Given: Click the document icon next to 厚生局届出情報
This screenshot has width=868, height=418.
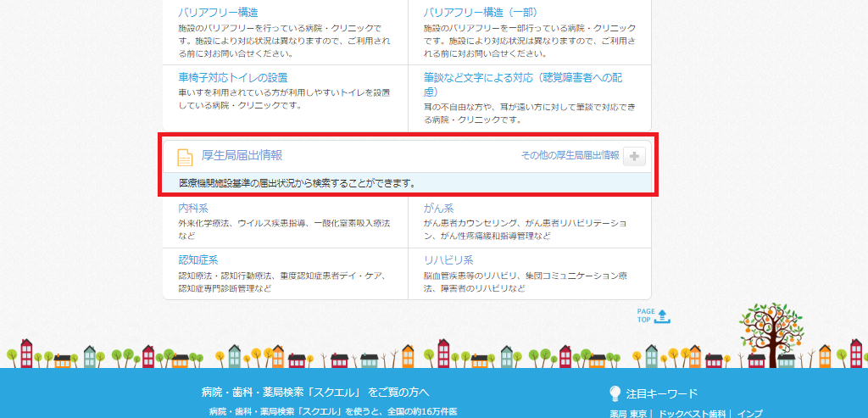Looking at the screenshot, I should click(x=185, y=157).
